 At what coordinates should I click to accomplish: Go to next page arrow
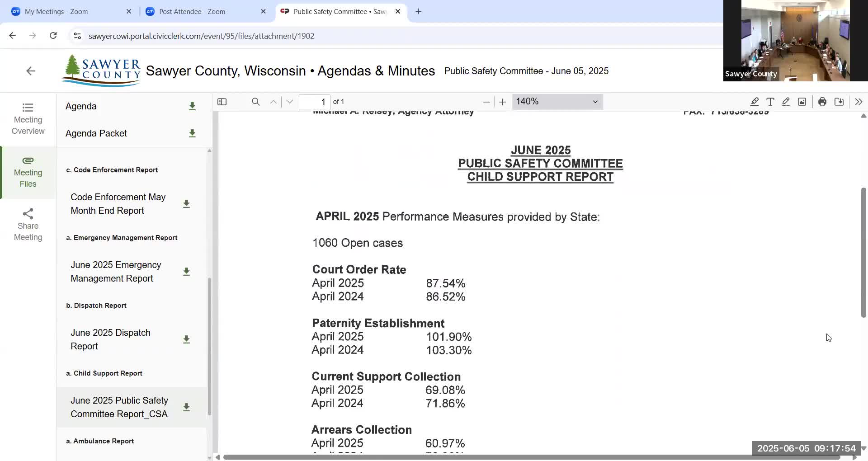pos(290,102)
